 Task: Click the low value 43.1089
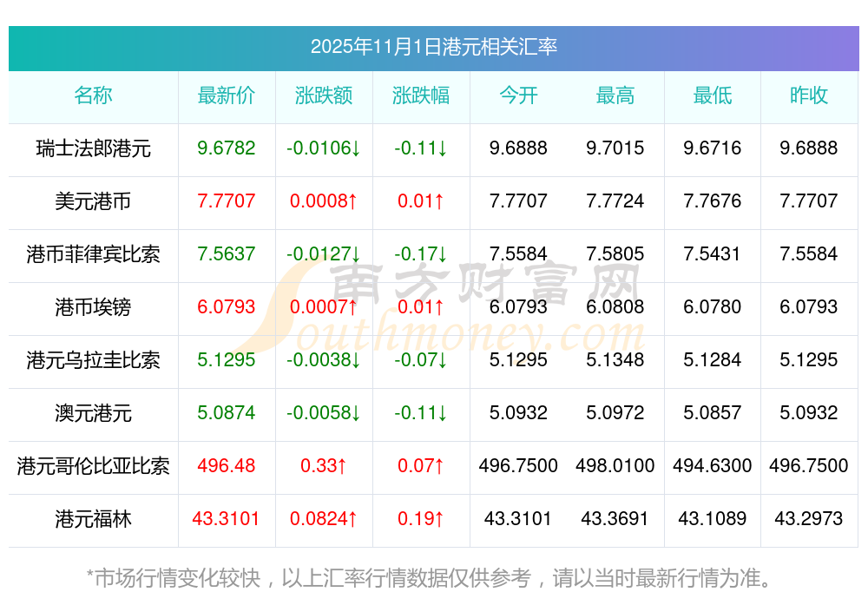(713, 519)
